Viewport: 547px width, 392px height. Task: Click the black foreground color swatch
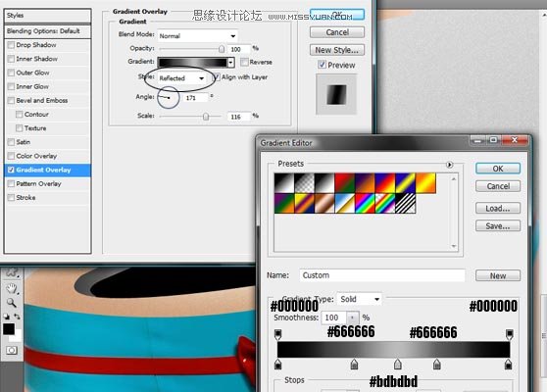(9, 329)
